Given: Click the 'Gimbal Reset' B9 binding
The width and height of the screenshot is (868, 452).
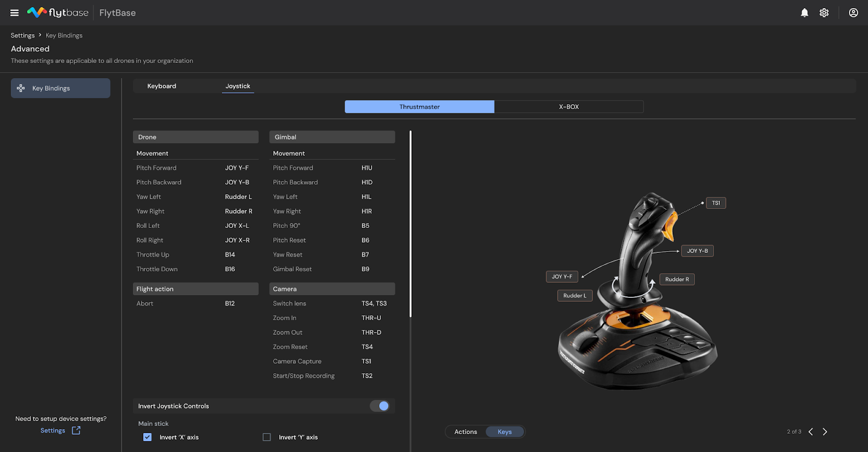Looking at the screenshot, I should [x=365, y=269].
